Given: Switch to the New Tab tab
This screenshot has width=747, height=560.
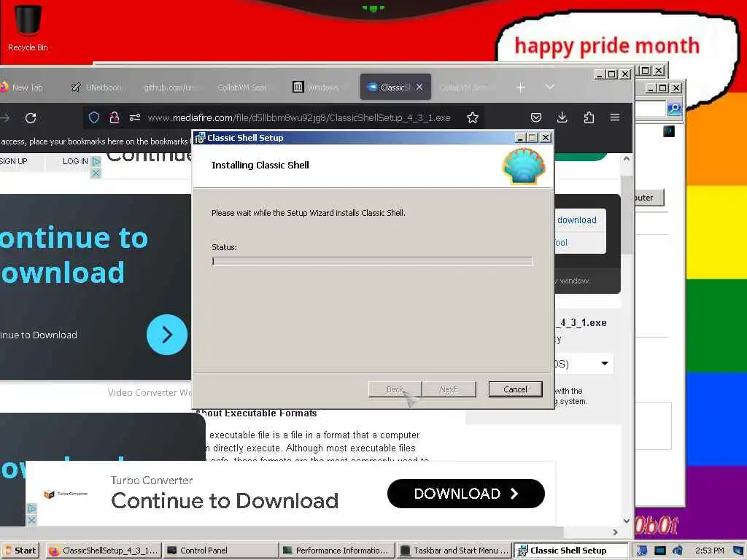Looking at the screenshot, I should pos(24,87).
